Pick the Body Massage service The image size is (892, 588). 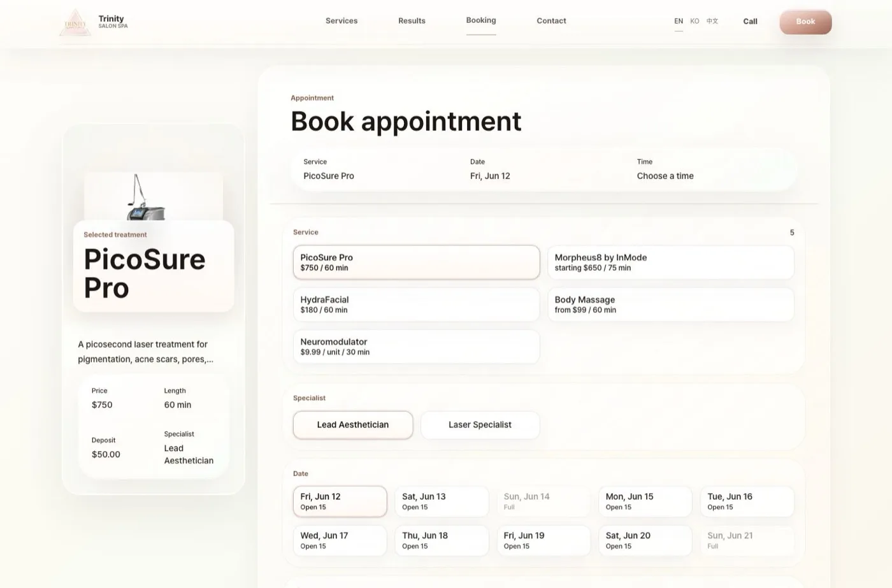[670, 305]
